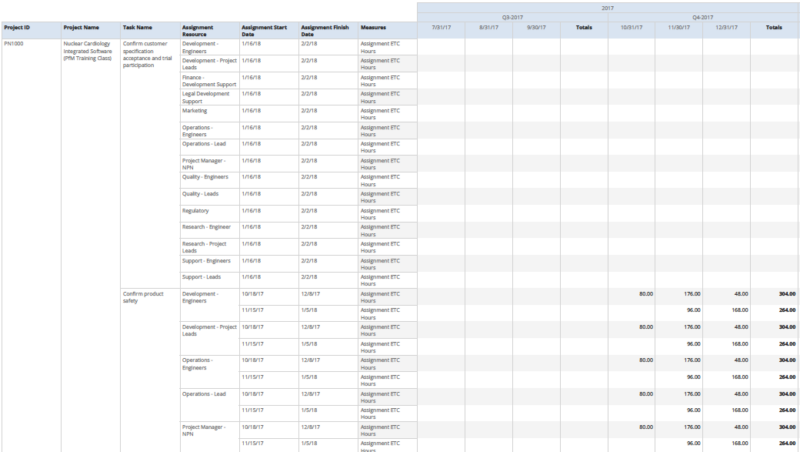Click the Totals header under Q4-2017

774,31
